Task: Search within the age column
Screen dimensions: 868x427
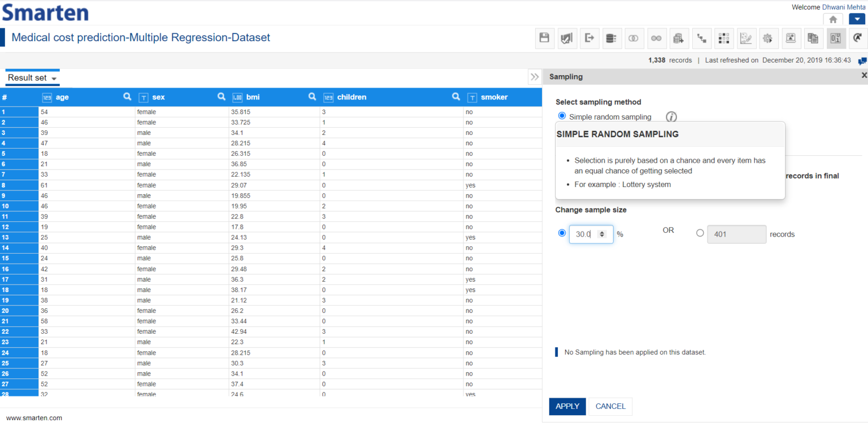Action: pyautogui.click(x=127, y=97)
